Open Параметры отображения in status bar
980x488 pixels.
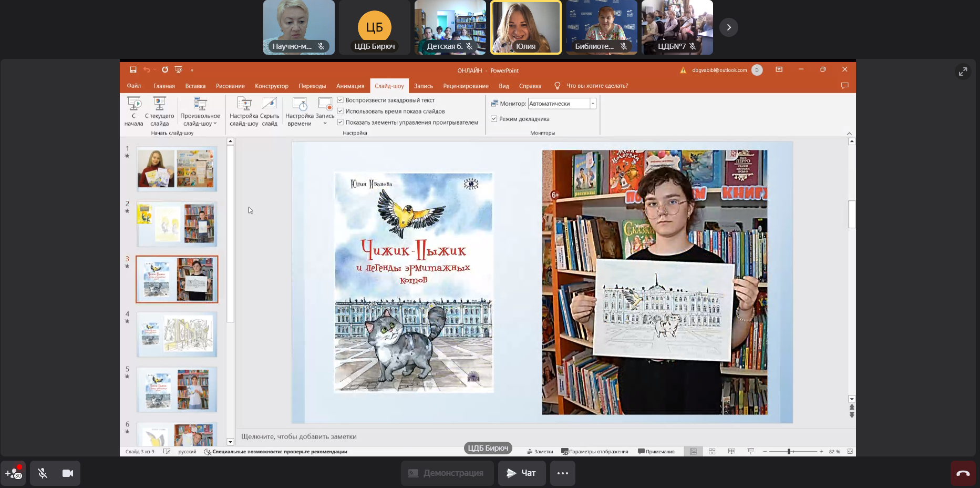594,452
